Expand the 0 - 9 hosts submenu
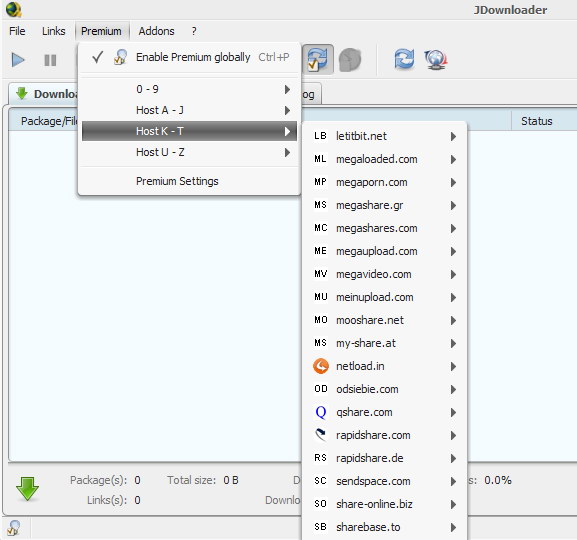The image size is (577, 540). [x=189, y=89]
